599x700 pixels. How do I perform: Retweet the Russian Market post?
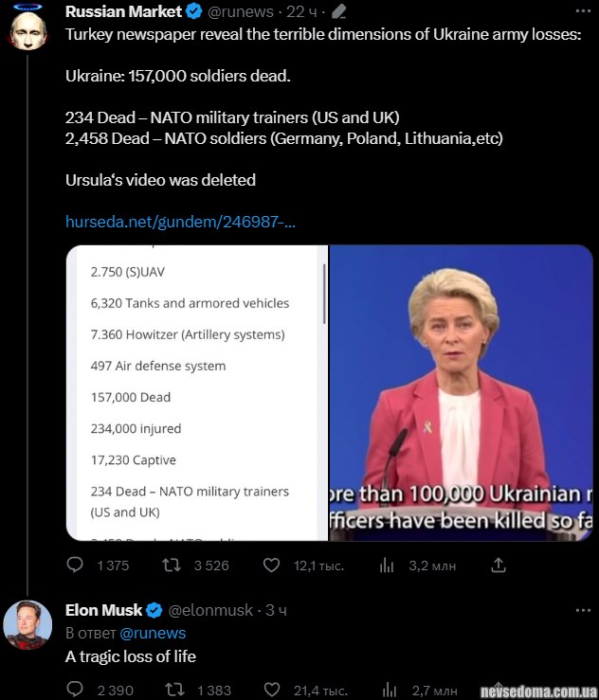172,565
